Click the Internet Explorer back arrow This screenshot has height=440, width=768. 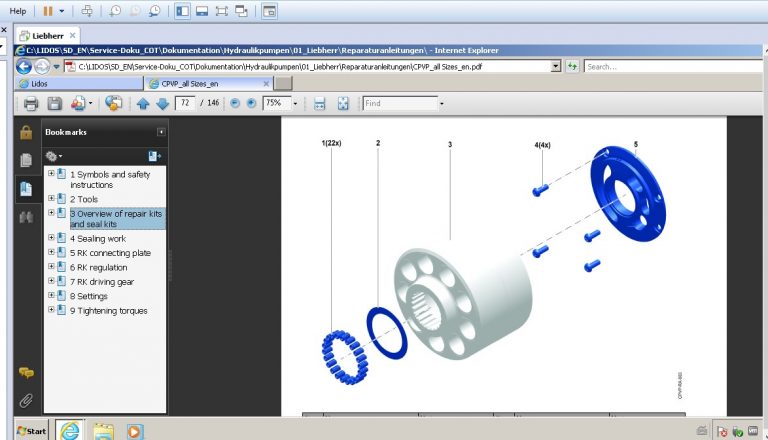coord(24,66)
